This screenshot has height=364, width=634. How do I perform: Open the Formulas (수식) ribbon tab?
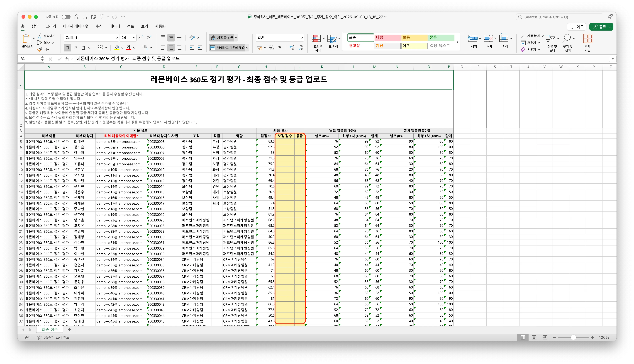tap(99, 26)
